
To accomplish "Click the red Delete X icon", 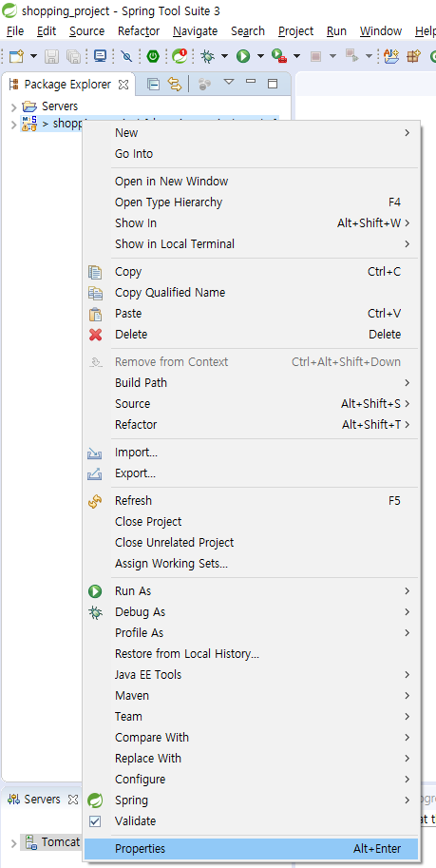I will click(x=95, y=335).
